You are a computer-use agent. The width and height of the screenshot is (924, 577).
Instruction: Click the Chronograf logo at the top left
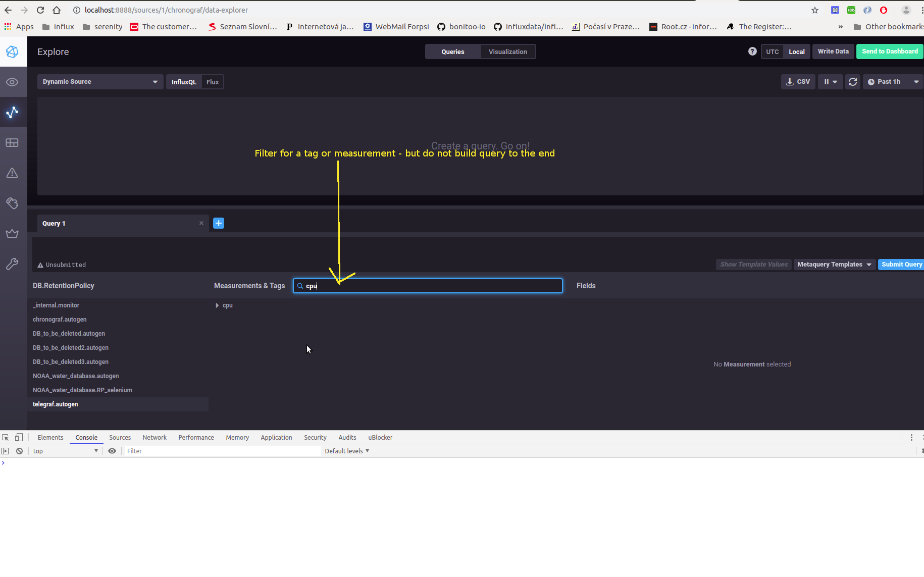click(x=13, y=51)
